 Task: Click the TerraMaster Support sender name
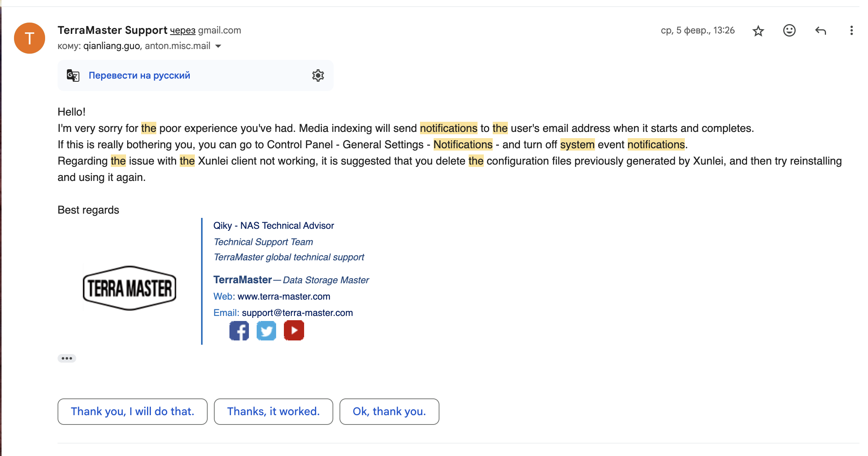coord(112,30)
